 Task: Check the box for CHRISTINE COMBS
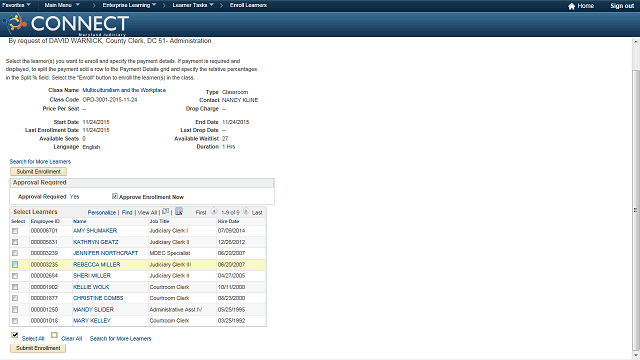pyautogui.click(x=15, y=298)
